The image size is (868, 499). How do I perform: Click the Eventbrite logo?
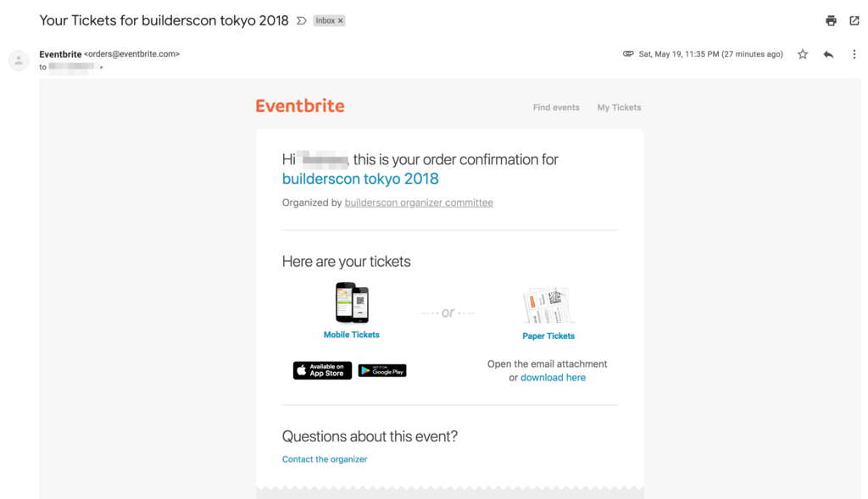[x=299, y=106]
